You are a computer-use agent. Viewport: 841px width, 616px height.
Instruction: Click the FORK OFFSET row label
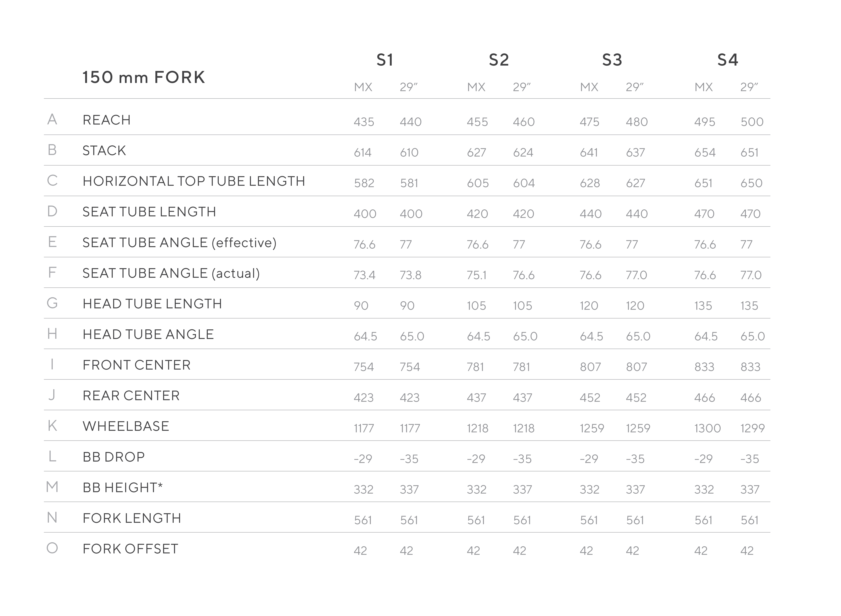point(130,549)
